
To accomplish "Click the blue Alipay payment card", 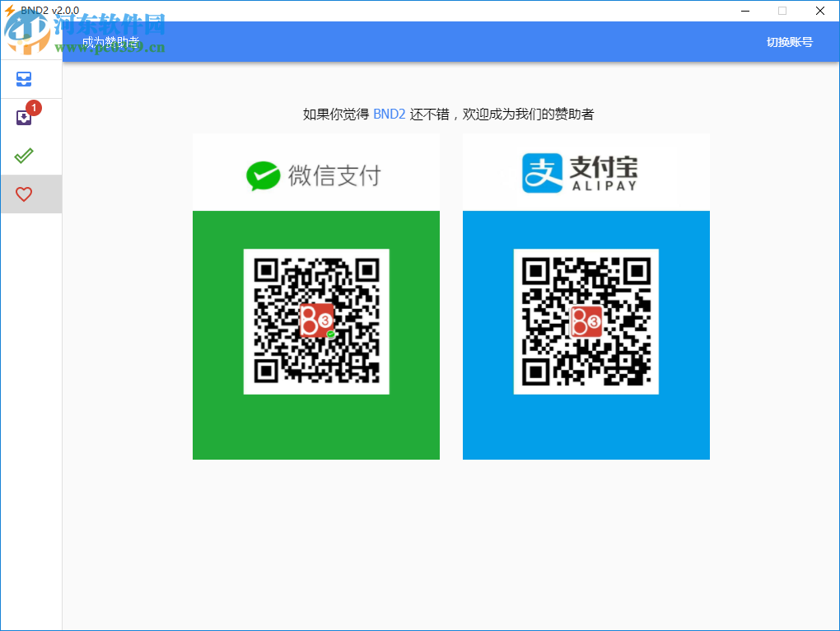I will [x=586, y=428].
